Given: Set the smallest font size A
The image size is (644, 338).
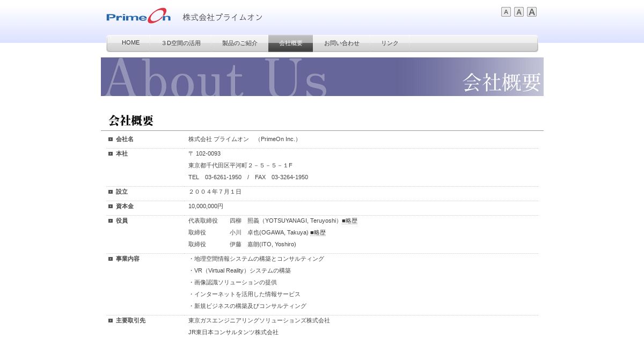Looking at the screenshot, I should pos(506,12).
